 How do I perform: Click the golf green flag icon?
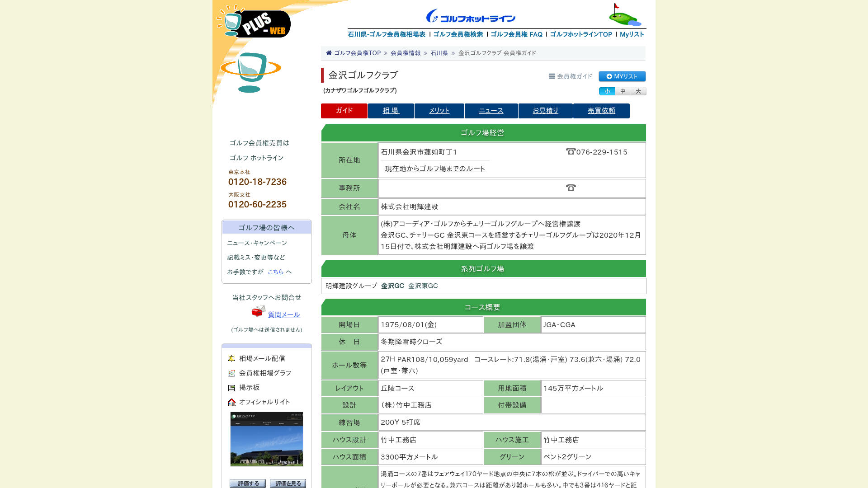(625, 15)
